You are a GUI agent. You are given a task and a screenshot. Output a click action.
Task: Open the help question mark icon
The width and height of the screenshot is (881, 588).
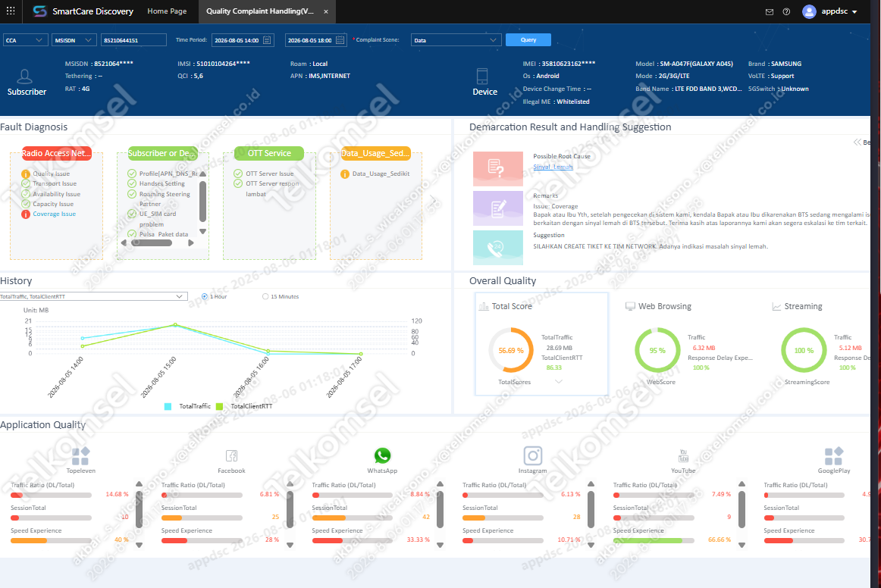click(786, 12)
